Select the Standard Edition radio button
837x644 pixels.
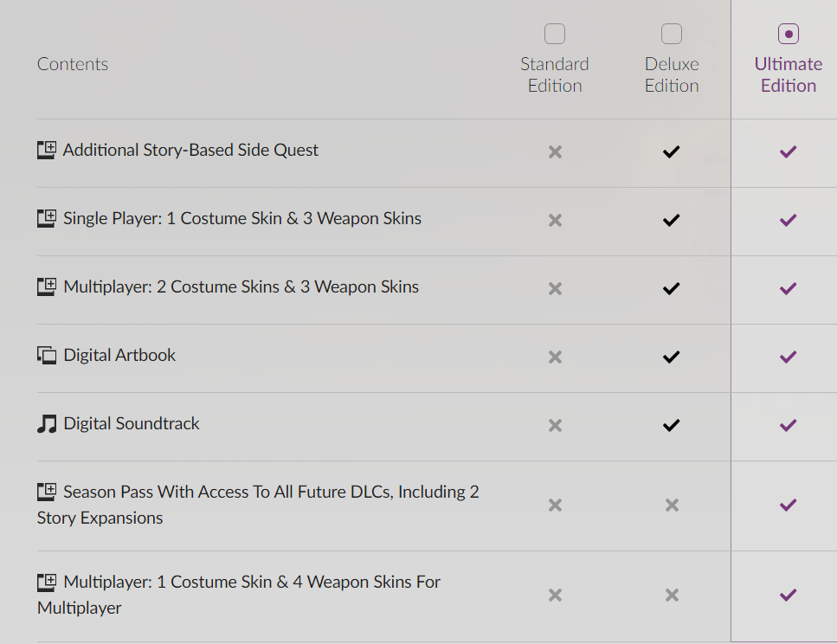tap(555, 34)
